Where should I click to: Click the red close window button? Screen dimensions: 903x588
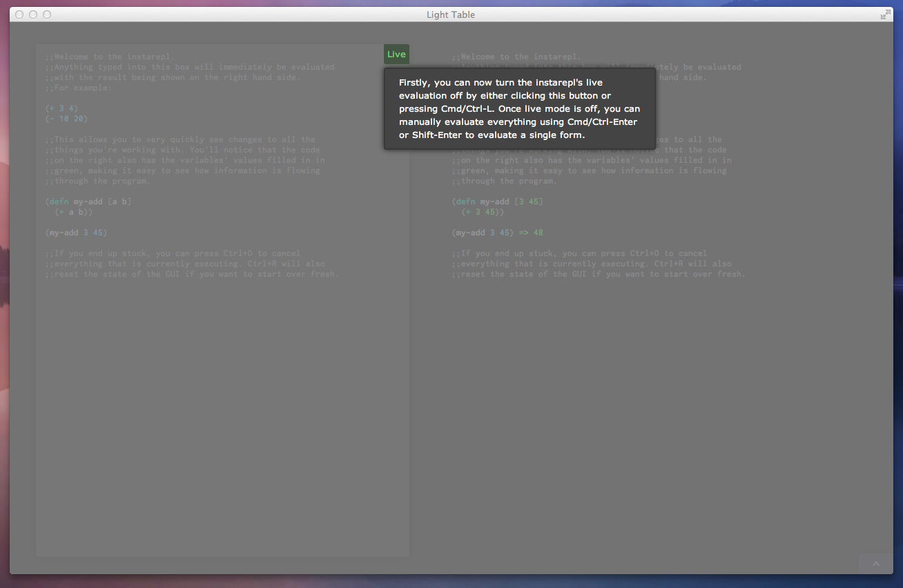point(19,14)
